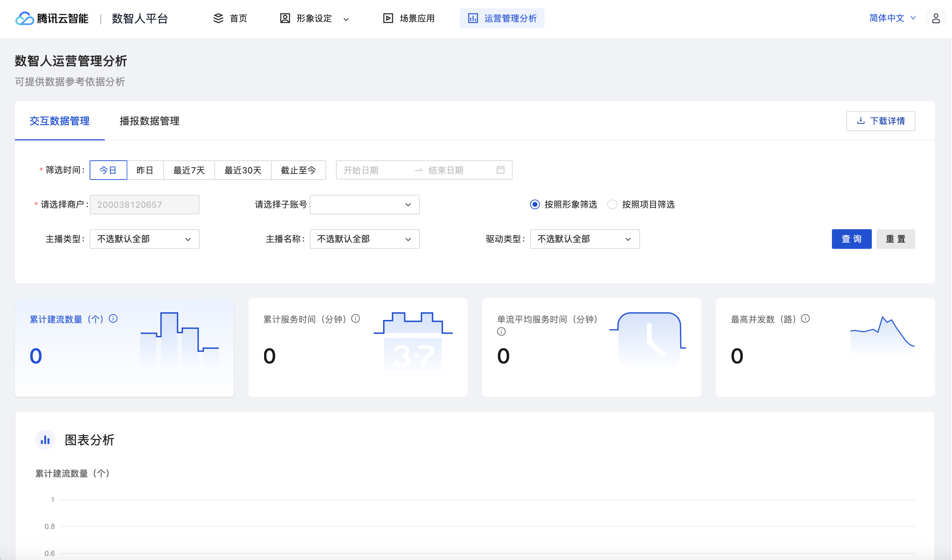Click info icon under 单流平均服务时间
Viewport: 952px width, 560px height.
click(501, 332)
